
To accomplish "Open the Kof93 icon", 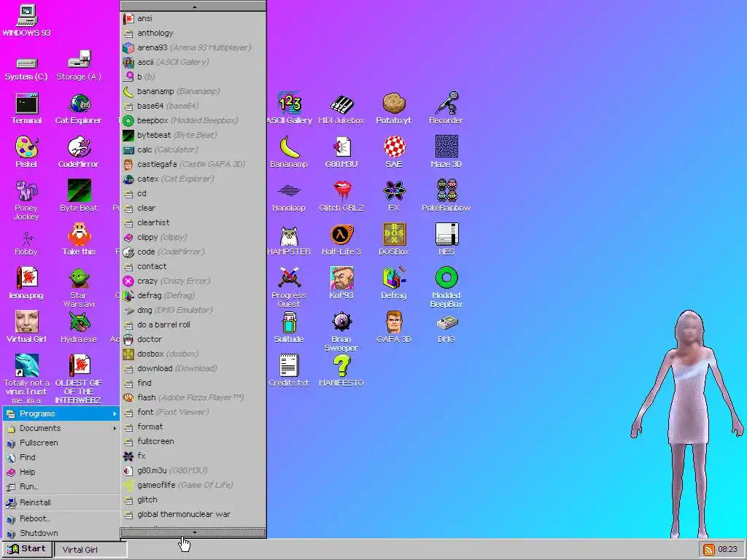I will pyautogui.click(x=341, y=284).
